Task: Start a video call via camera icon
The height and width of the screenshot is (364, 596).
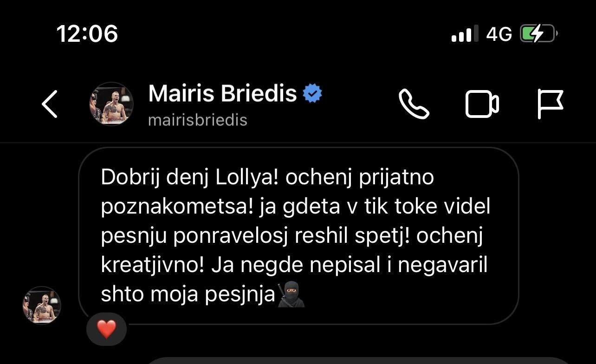Action: pyautogui.click(x=482, y=104)
